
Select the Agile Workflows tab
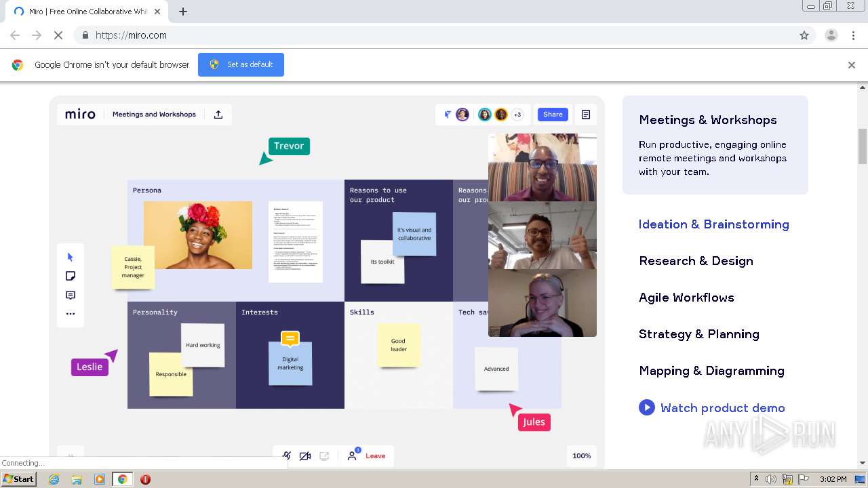click(x=686, y=298)
